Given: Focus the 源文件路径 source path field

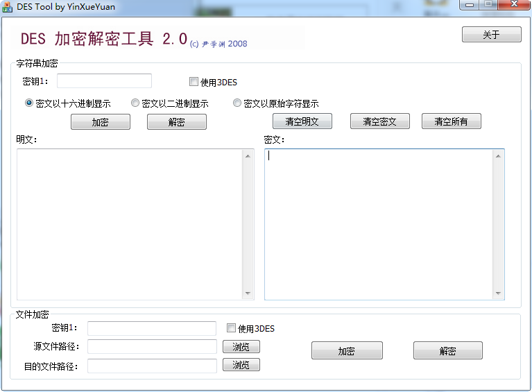Looking at the screenshot, I should point(152,346).
